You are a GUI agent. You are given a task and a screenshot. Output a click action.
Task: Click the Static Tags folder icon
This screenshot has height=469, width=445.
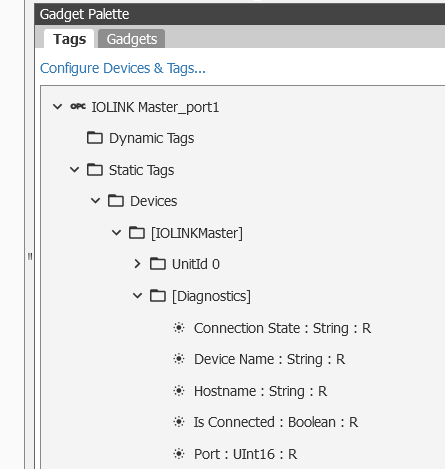coord(95,169)
